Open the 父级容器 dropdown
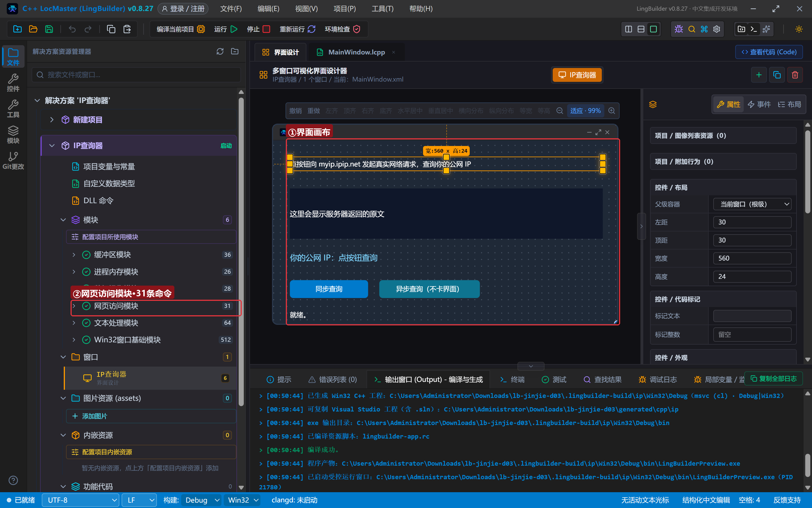This screenshot has width=812, height=508. (752, 204)
